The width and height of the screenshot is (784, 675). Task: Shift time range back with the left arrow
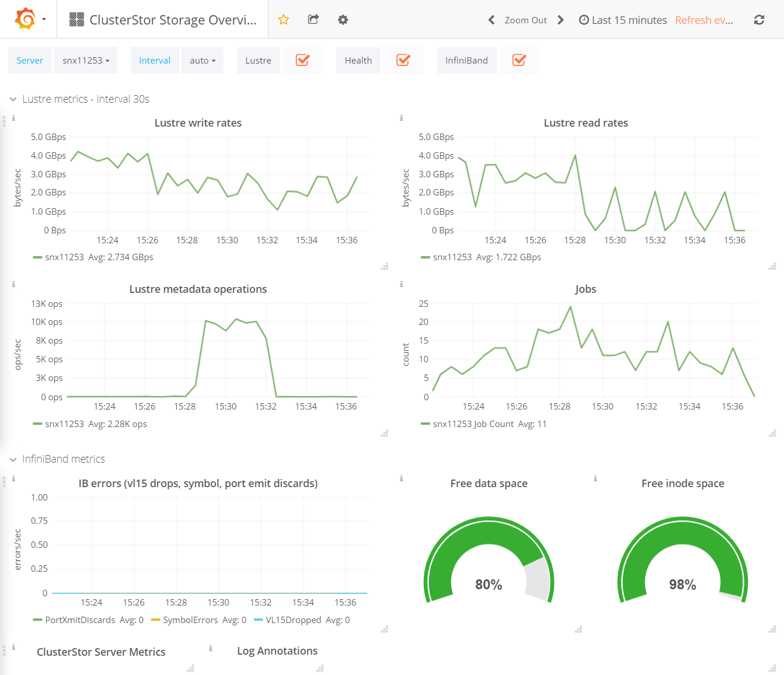click(x=491, y=19)
